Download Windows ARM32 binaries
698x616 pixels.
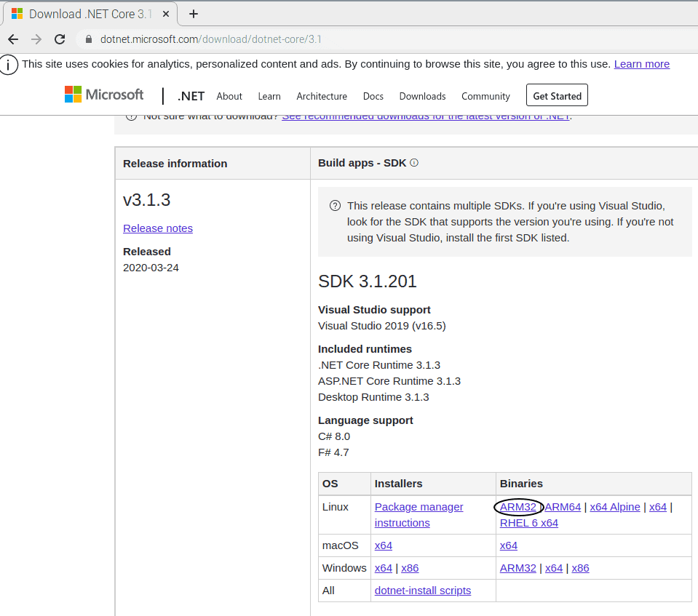pyautogui.click(x=517, y=569)
